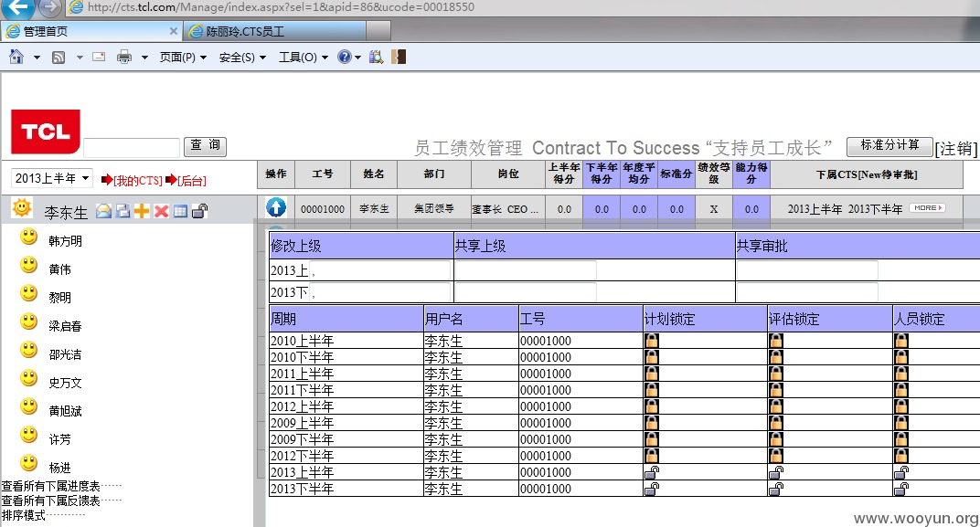Click the padlock icon beside 李东生
The height and width of the screenshot is (527, 980).
[x=199, y=211]
